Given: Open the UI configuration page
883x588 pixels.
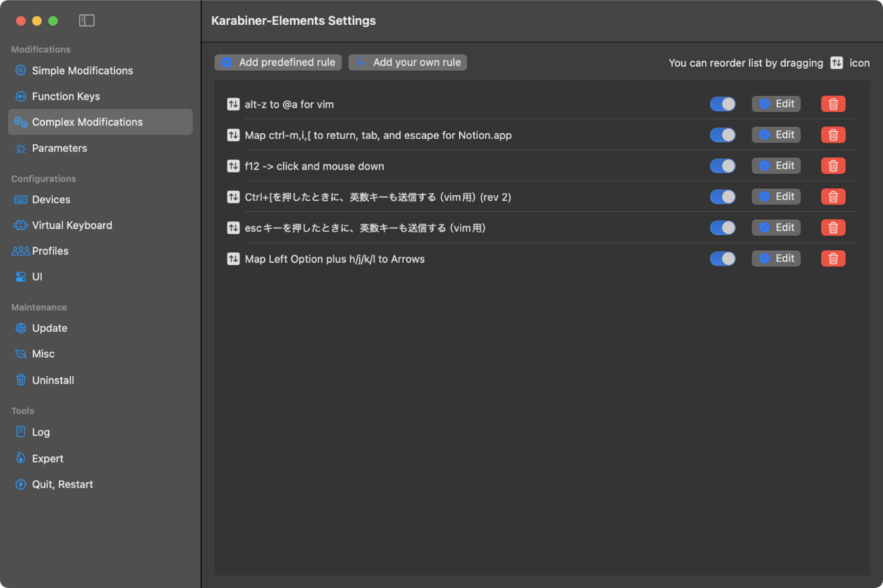Looking at the screenshot, I should 101,277.
